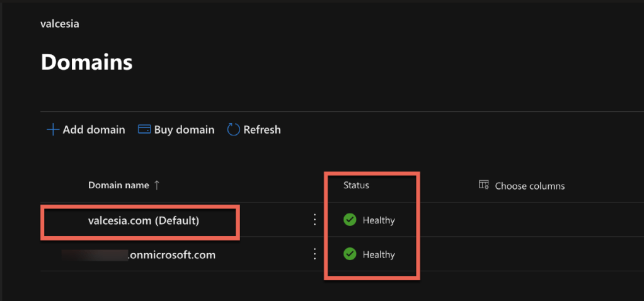Screen dimensions: 644x301
Task: Click the Healthy status text for valcesia.com
Action: (379, 220)
